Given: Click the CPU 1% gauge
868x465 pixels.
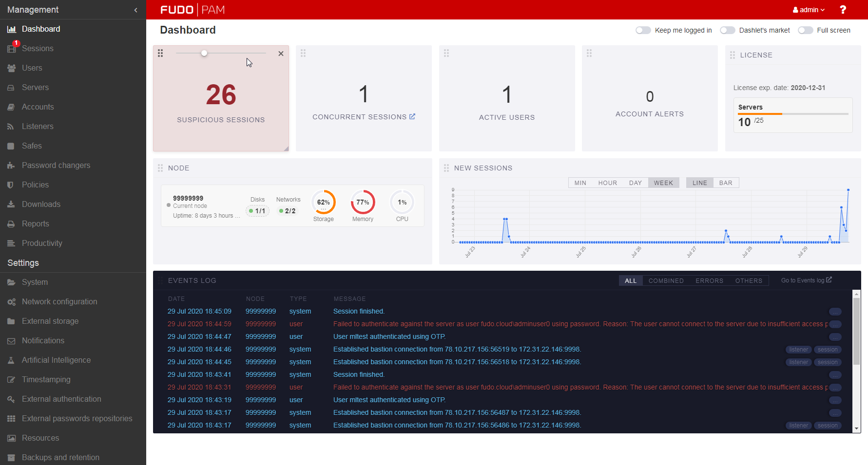Looking at the screenshot, I should coord(402,202).
